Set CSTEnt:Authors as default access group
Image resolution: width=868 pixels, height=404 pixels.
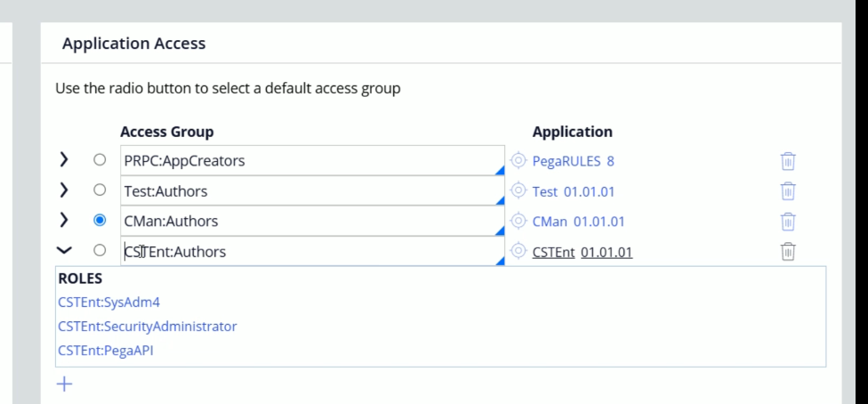point(100,250)
